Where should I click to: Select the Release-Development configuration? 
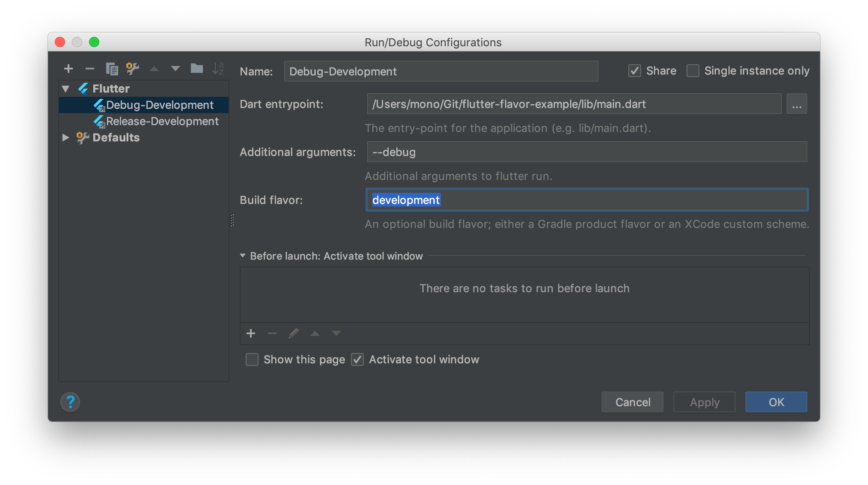tap(162, 121)
